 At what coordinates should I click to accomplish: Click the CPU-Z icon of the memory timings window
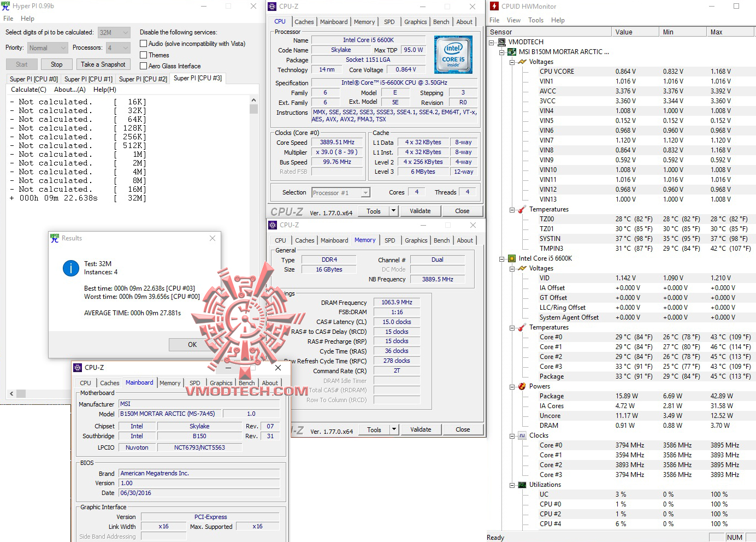[x=273, y=225]
